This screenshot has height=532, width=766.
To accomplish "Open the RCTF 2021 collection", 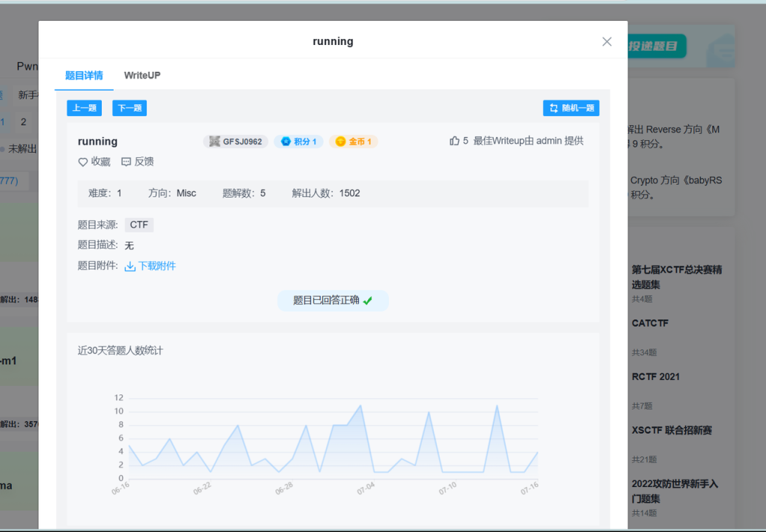I will coord(656,377).
